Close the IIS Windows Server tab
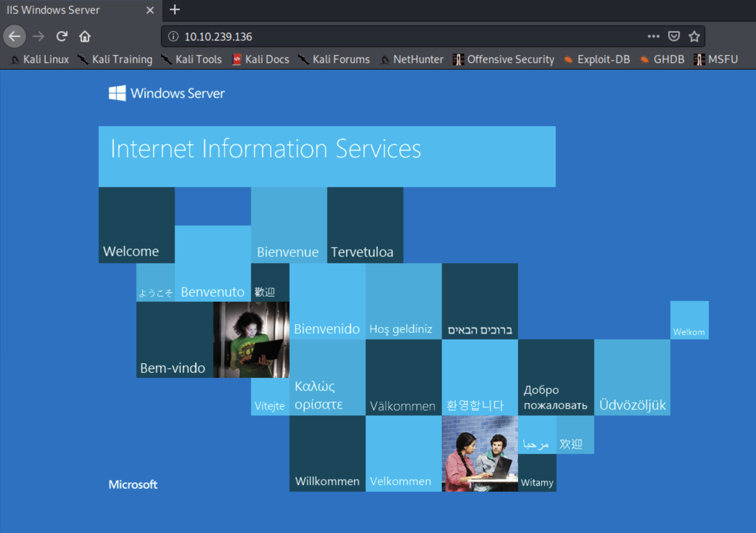Image resolution: width=756 pixels, height=533 pixels. point(150,10)
